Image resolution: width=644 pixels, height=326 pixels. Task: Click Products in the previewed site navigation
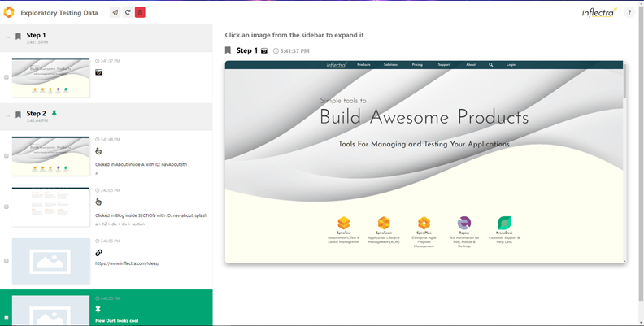point(363,64)
